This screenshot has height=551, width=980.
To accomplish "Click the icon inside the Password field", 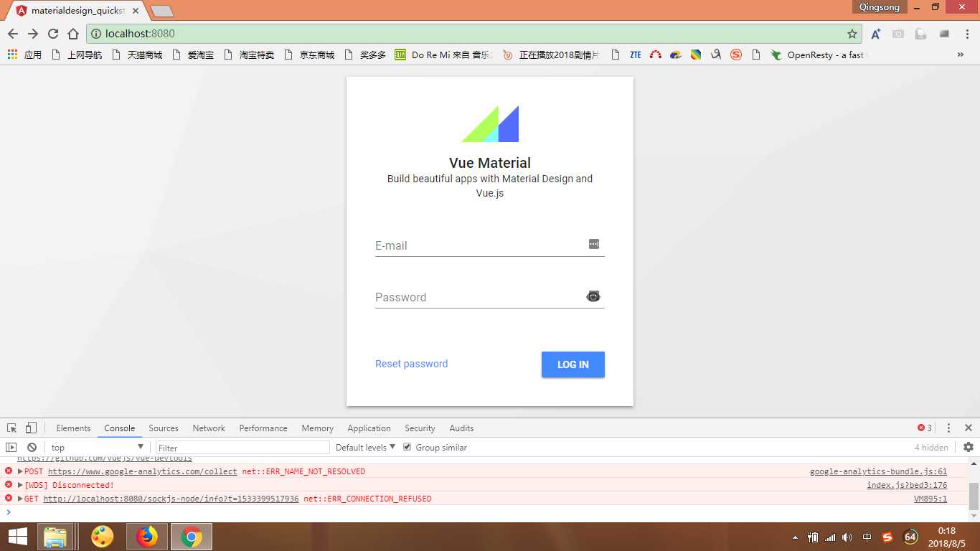I will [593, 296].
